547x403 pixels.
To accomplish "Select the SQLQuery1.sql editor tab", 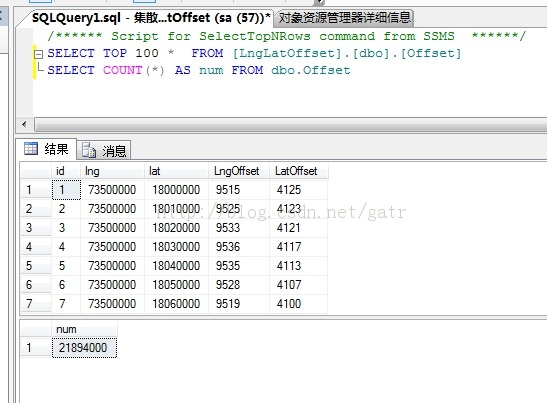I will tap(151, 17).
